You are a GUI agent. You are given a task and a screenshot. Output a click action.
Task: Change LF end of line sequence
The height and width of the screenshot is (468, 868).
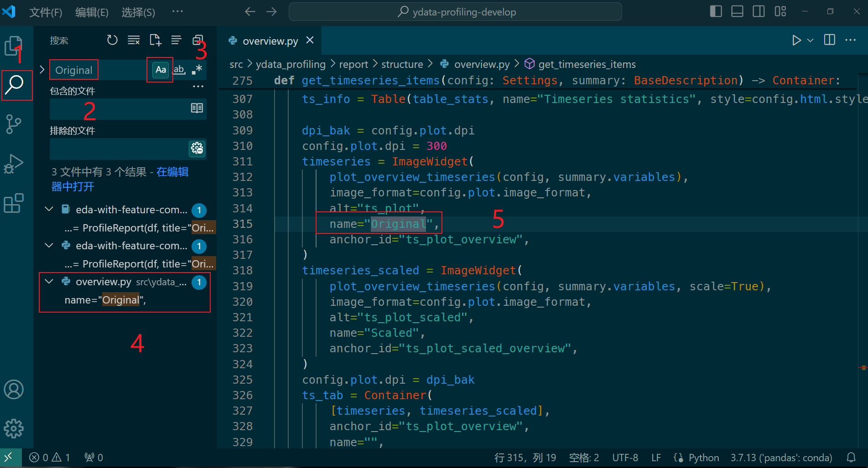[x=656, y=457]
